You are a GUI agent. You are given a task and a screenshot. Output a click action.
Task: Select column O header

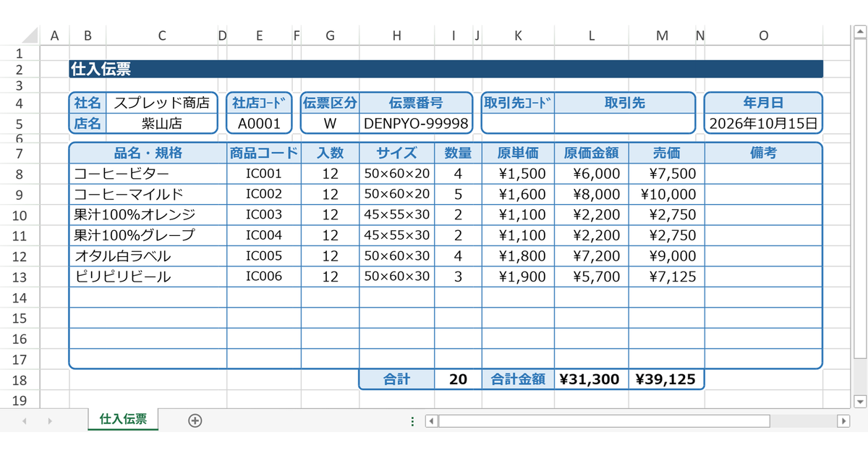pyautogui.click(x=764, y=35)
